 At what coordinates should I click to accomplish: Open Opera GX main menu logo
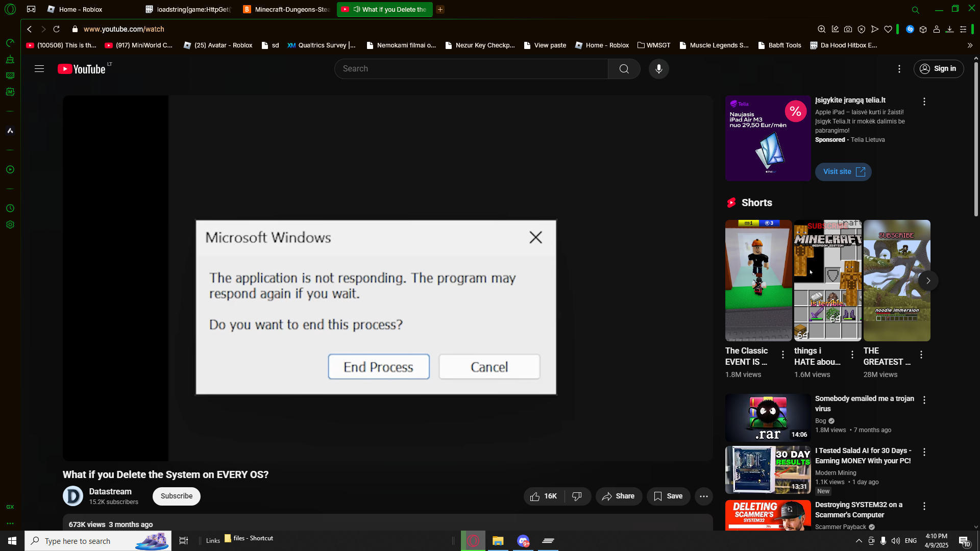point(10,9)
